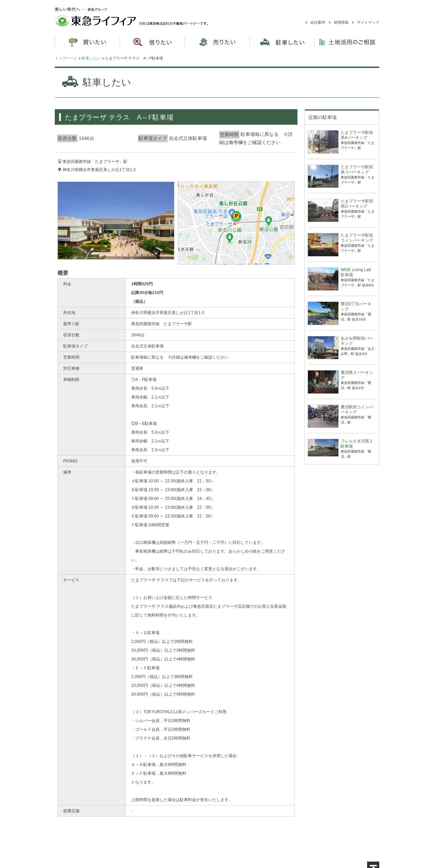This screenshot has width=434, height=868.
Task: Click the 東急百貨店 たまプラーザ店 map label
Action: (211, 214)
